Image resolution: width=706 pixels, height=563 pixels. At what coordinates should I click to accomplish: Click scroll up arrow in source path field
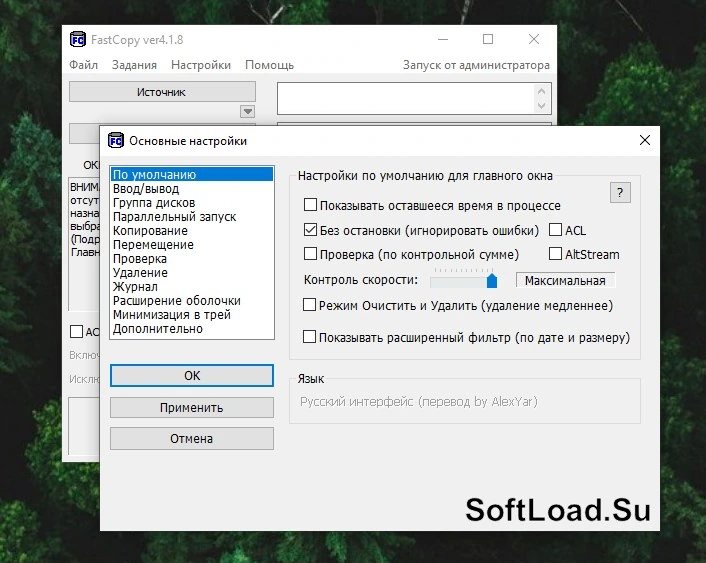[541, 91]
